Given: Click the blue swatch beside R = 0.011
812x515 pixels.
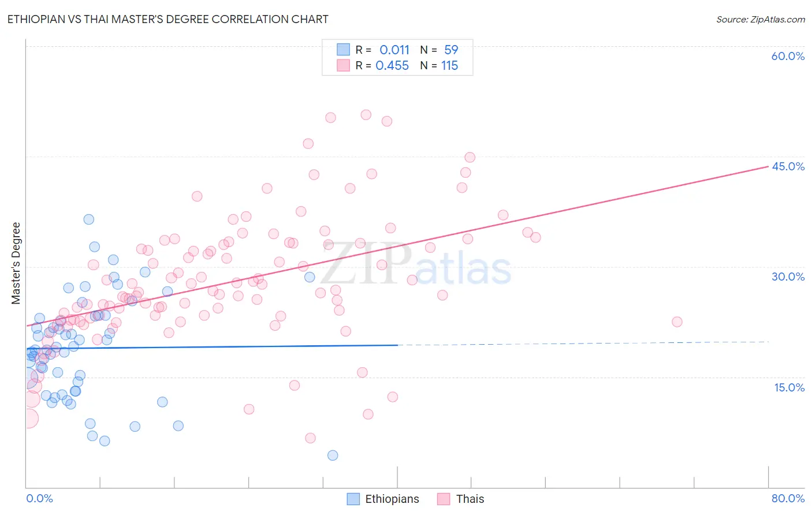Looking at the screenshot, I should click(344, 50).
